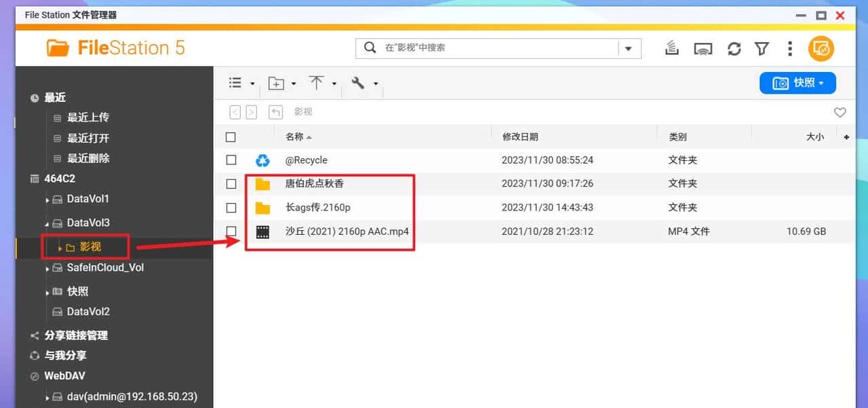
Task: Select the 沙丘 (2021) 2160p AAC.mp4 file name
Action: coord(347,231)
